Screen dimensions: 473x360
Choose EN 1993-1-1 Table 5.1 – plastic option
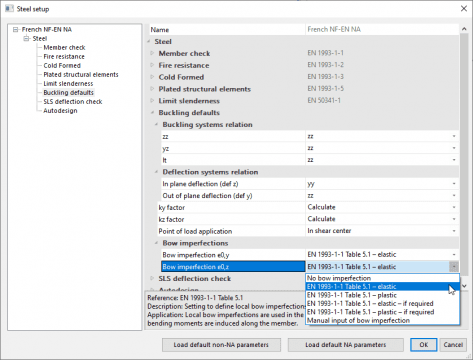[x=383, y=295]
